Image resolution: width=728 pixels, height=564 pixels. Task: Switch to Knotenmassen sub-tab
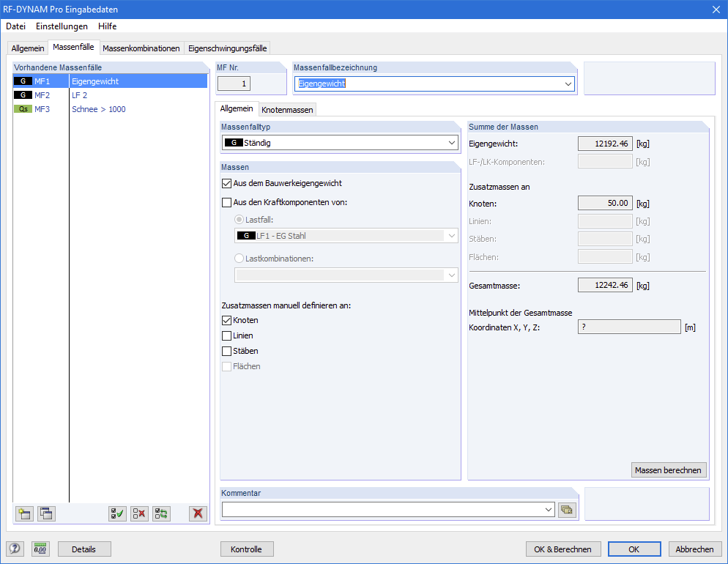[287, 110]
